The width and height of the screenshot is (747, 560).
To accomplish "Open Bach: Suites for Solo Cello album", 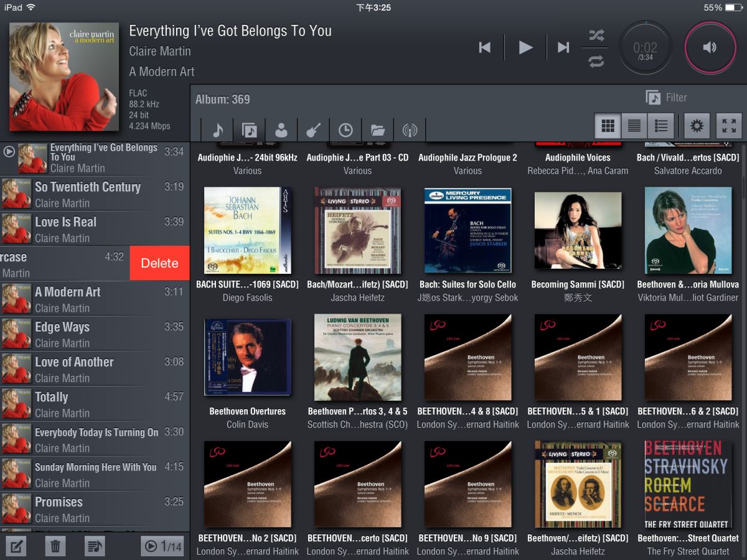I will pos(467,230).
